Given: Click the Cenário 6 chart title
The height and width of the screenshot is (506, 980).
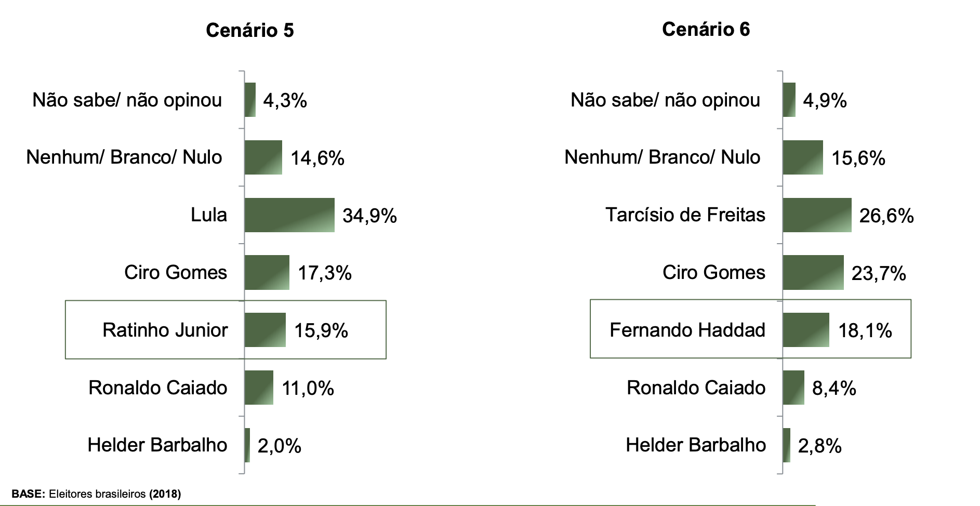Looking at the screenshot, I should pyautogui.click(x=706, y=29).
